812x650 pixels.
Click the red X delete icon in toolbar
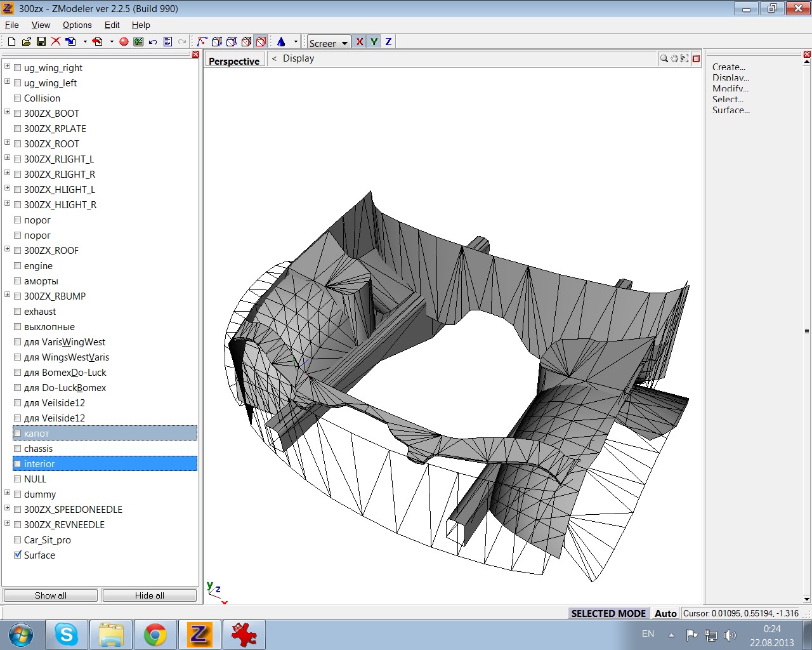pos(56,42)
